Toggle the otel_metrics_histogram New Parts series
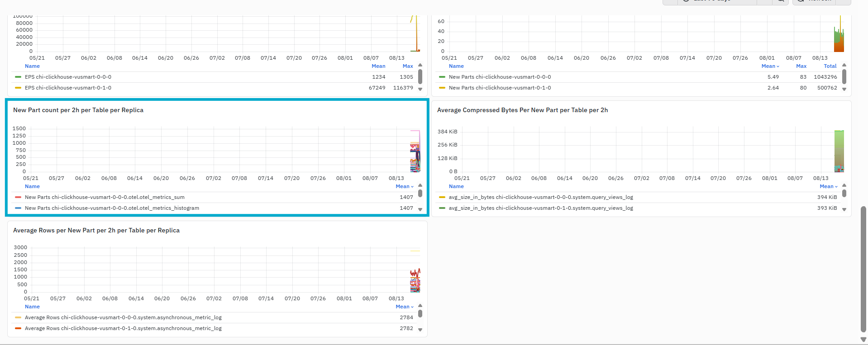This screenshot has height=345, width=868. tap(112, 208)
